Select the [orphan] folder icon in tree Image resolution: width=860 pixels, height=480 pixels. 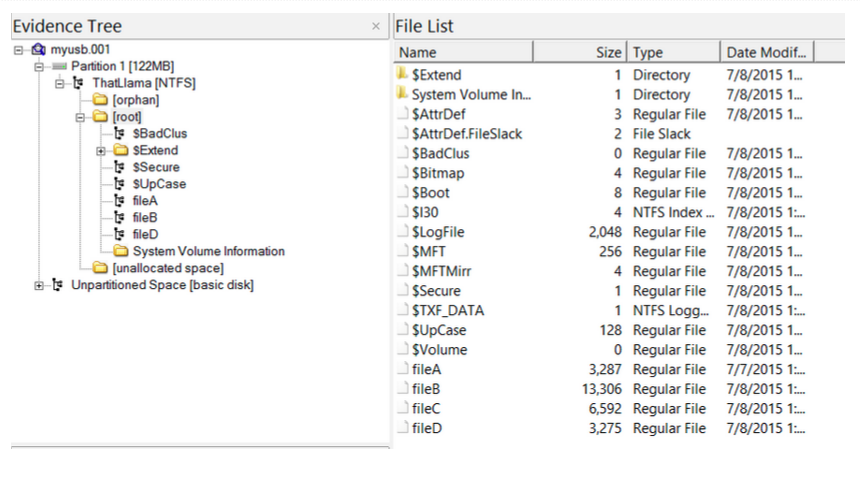point(100,100)
